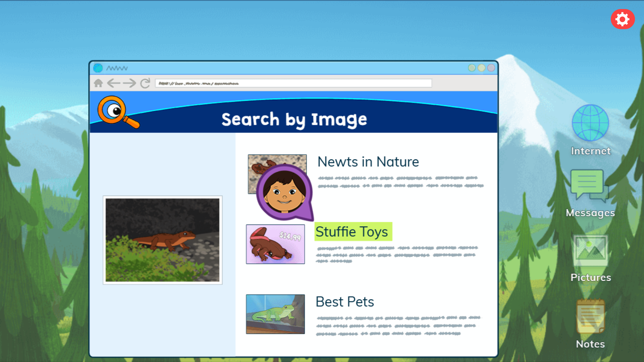Open the red settings gear
644x362 pixels.
622,19
